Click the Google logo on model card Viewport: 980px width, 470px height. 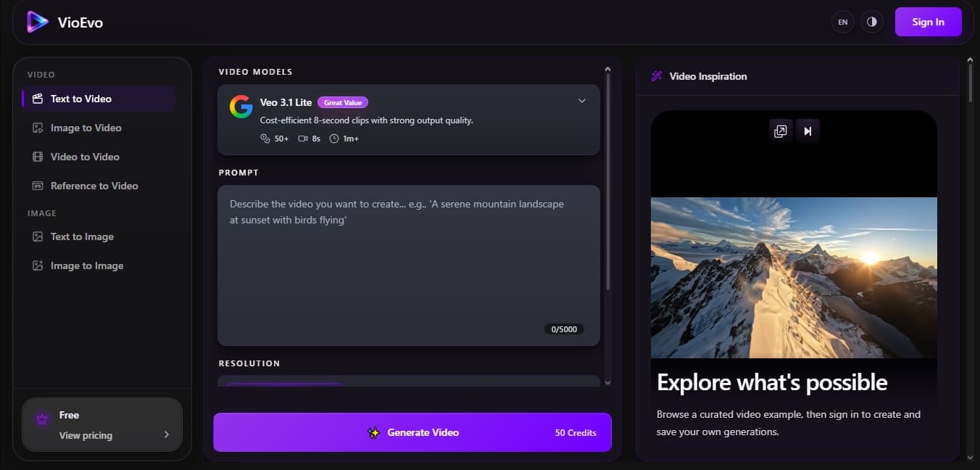[241, 107]
